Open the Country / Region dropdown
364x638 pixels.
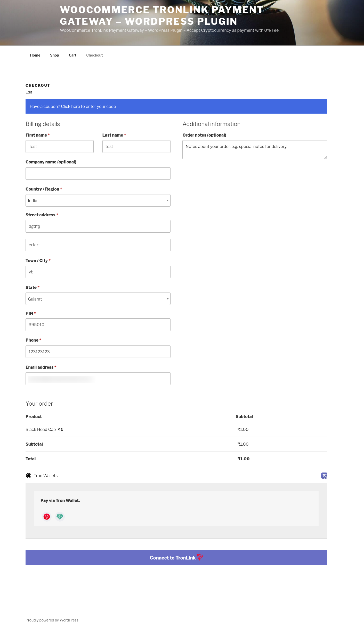click(98, 200)
